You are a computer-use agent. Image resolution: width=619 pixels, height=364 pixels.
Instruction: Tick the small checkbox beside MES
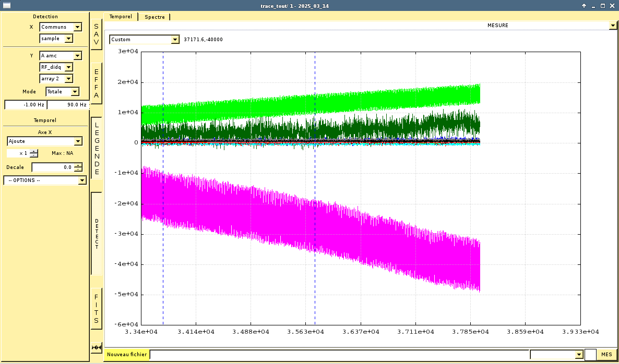click(x=590, y=355)
